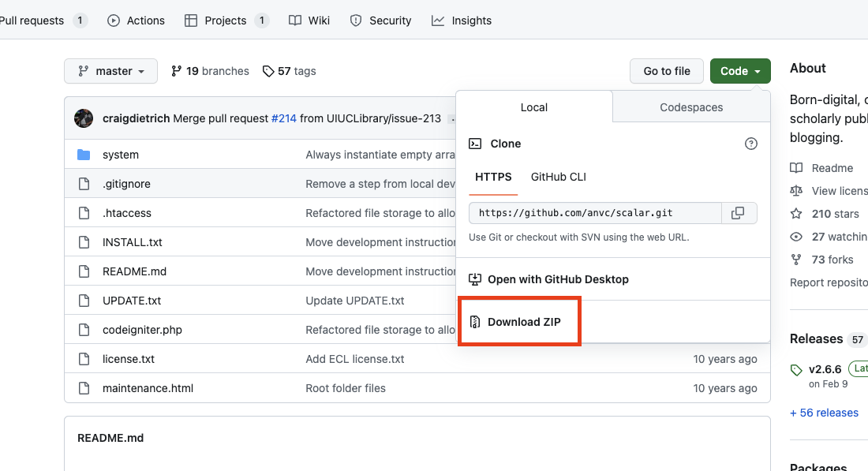Open the 'Update UPDATE.txt' commit message
The image size is (868, 471).
coord(355,301)
